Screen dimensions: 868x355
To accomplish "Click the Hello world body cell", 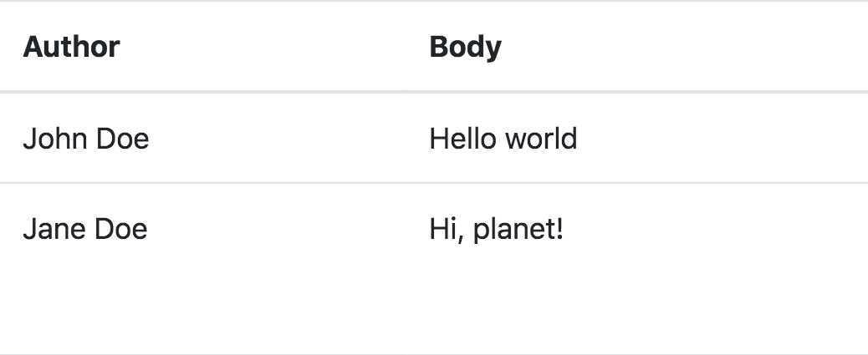I will [x=503, y=138].
